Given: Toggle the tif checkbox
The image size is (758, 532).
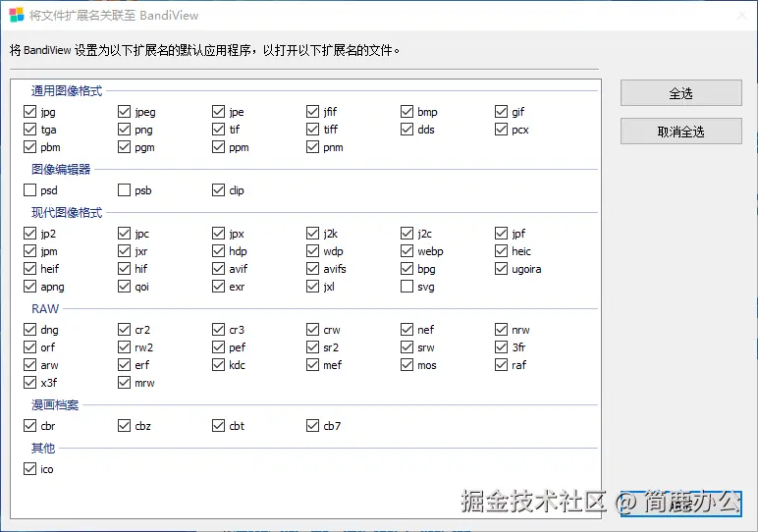Looking at the screenshot, I should pyautogui.click(x=219, y=130).
